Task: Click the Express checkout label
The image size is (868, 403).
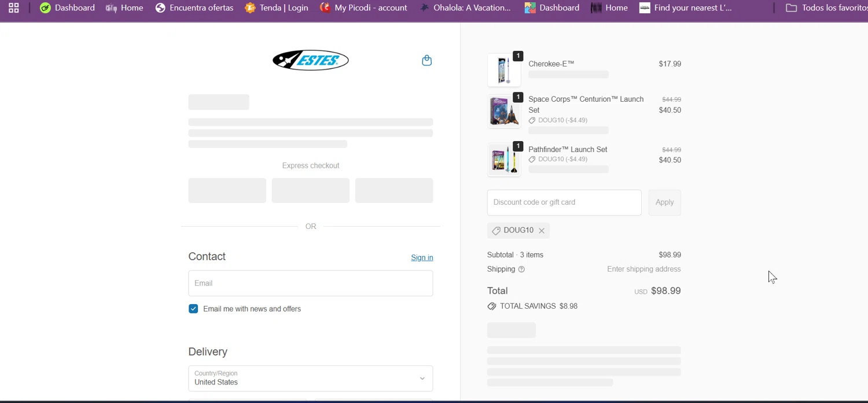Action: [311, 165]
